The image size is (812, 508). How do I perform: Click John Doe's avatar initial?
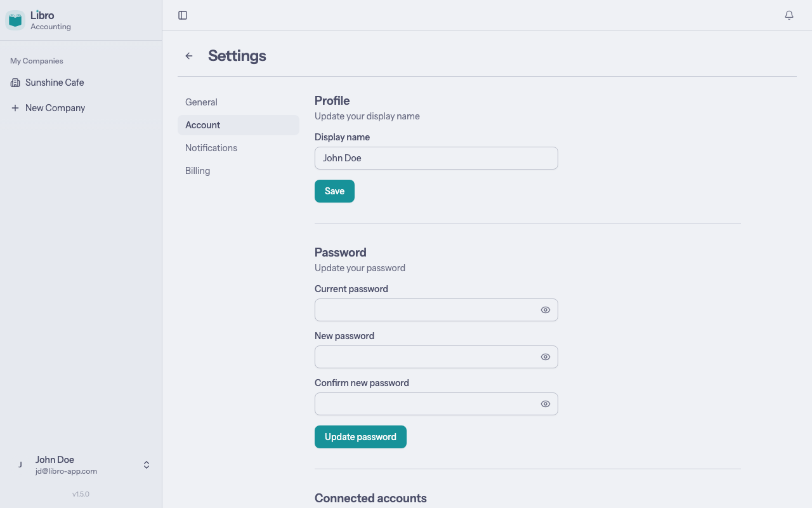pyautogui.click(x=20, y=464)
